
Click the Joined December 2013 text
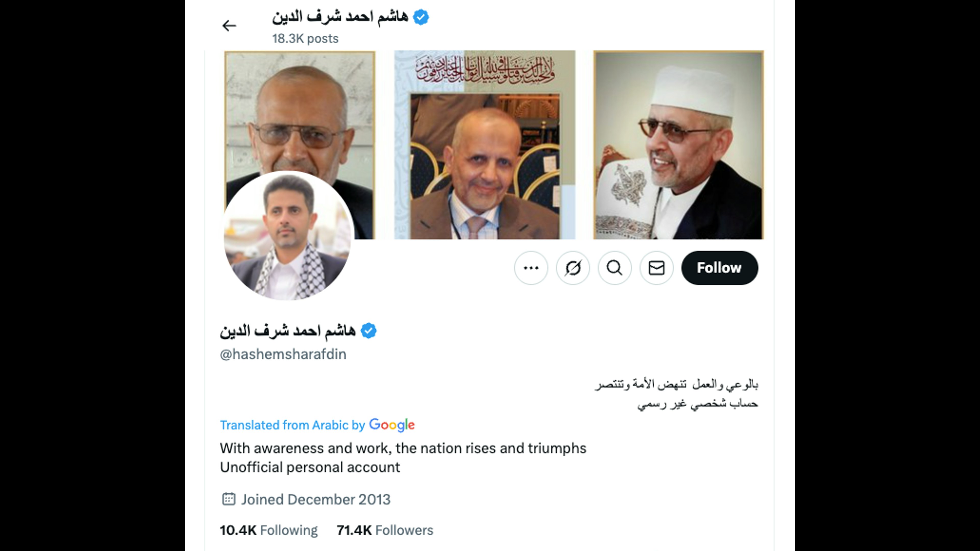pyautogui.click(x=316, y=499)
